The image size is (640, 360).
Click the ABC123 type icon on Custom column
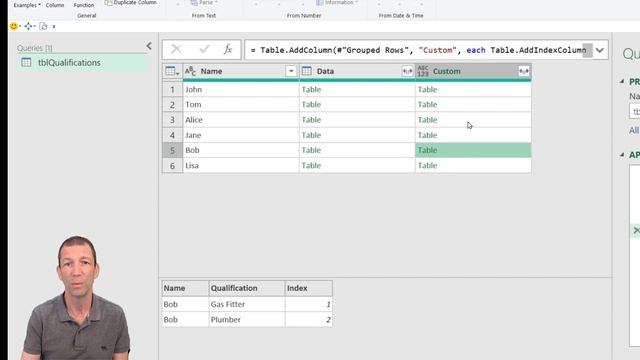[423, 71]
